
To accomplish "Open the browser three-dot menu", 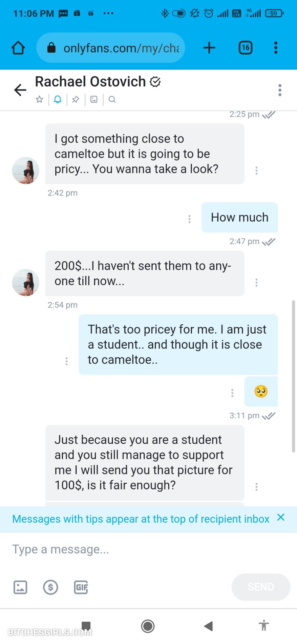I will click(276, 48).
